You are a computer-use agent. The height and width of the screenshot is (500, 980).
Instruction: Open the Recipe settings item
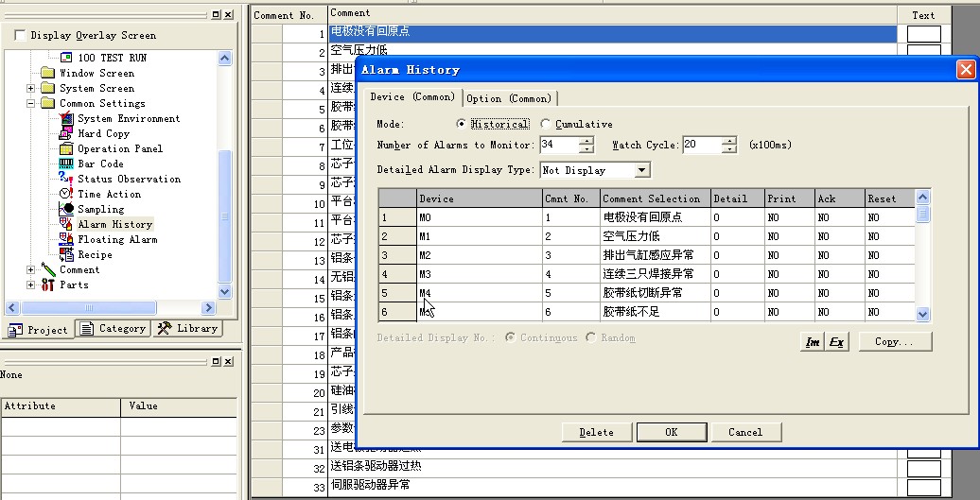[95, 254]
